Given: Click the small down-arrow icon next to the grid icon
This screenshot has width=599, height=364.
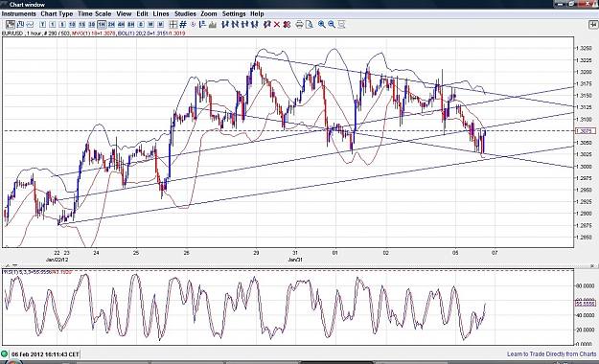Looking at the screenshot, I should (x=193, y=25).
